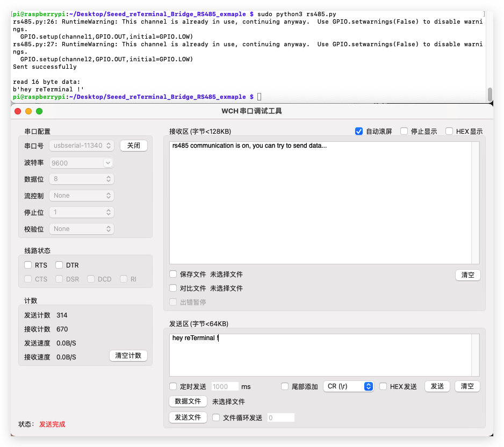The image size is (504, 447).
Task: Toggle the 停止显示 checkbox
Action: click(404, 131)
